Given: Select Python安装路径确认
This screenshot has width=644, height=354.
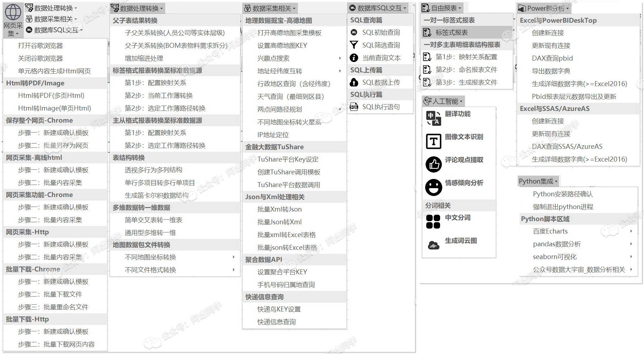Looking at the screenshot, I should click(x=578, y=194).
